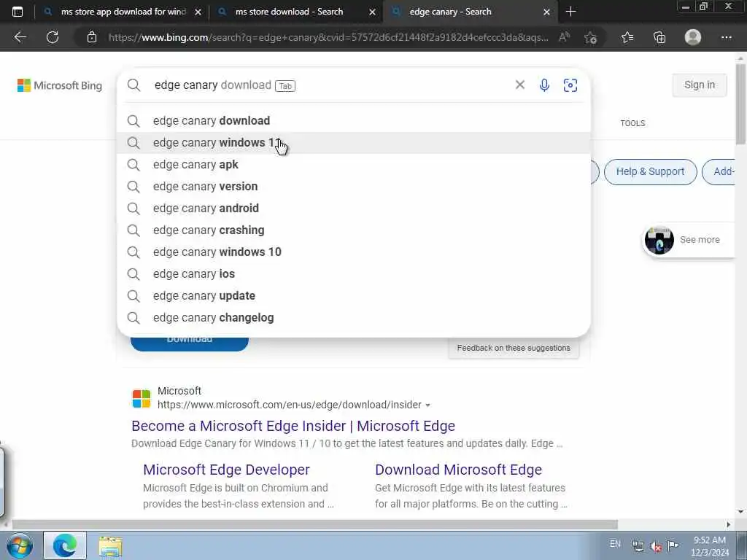Refresh the current Bing page
747x560 pixels.
coord(53,37)
